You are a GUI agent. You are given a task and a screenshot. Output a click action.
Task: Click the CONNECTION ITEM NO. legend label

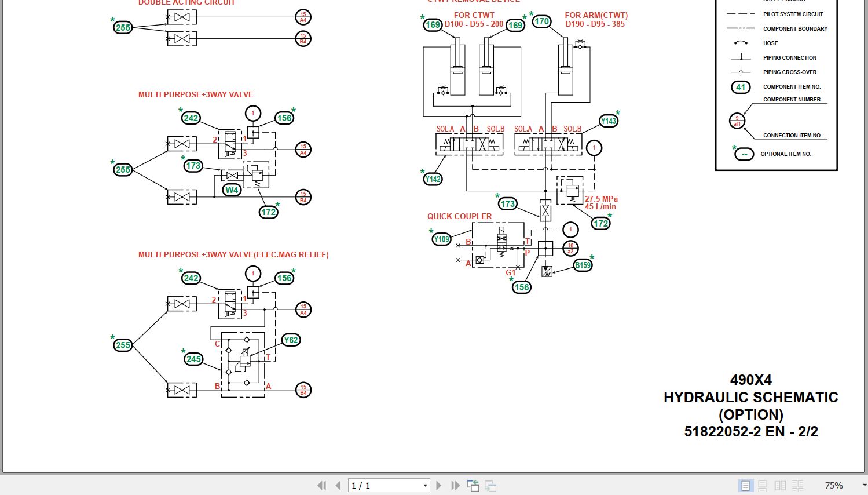(x=792, y=135)
